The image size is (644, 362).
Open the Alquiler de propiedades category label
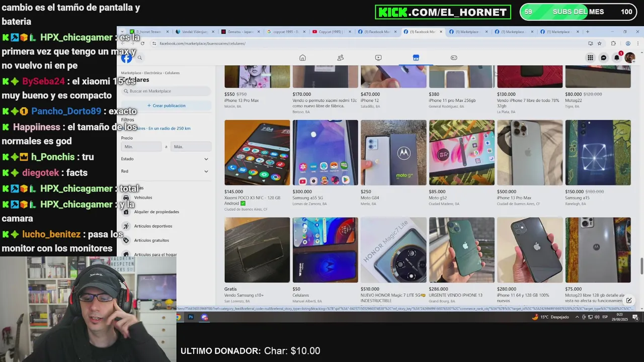pos(156,212)
